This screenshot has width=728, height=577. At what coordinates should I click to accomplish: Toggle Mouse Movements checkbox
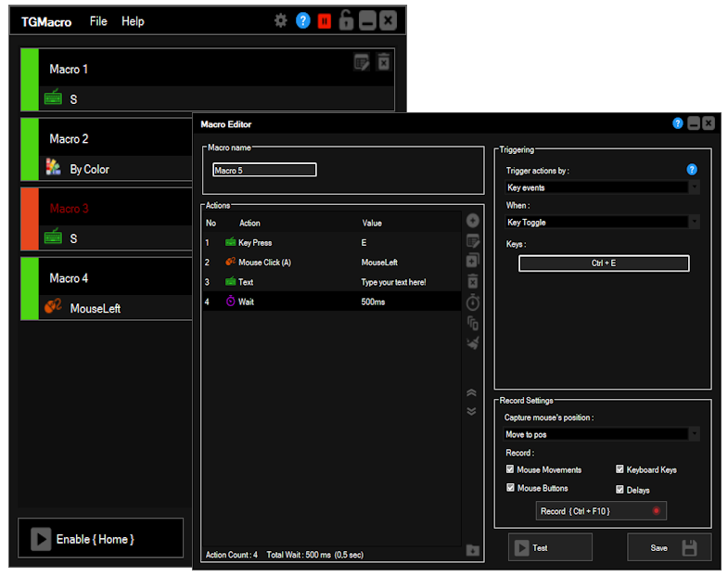point(510,469)
